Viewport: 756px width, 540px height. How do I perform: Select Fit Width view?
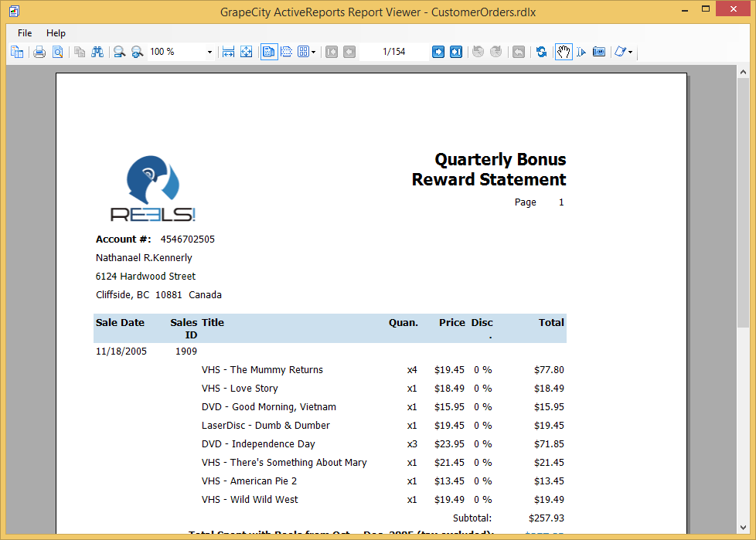click(x=228, y=52)
